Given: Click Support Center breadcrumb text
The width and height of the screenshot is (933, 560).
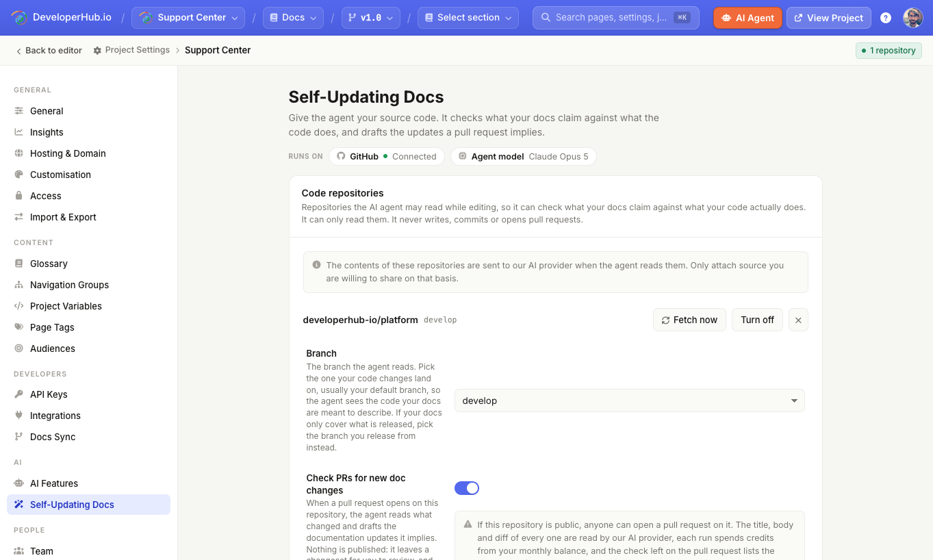Looking at the screenshot, I should tap(218, 50).
